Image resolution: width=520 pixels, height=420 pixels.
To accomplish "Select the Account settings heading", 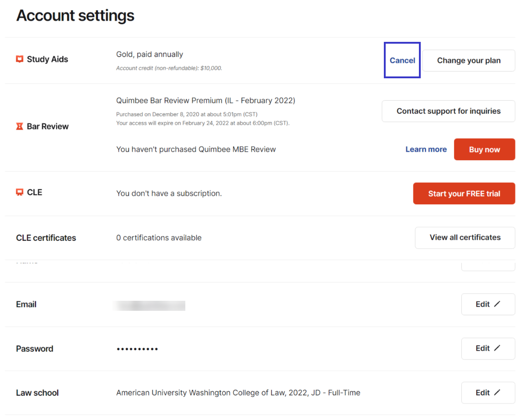I will tap(75, 15).
